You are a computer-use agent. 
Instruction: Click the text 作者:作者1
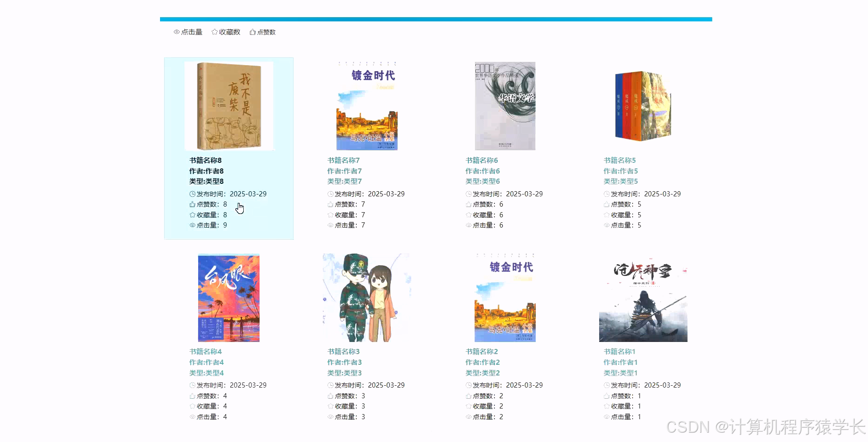[621, 362]
